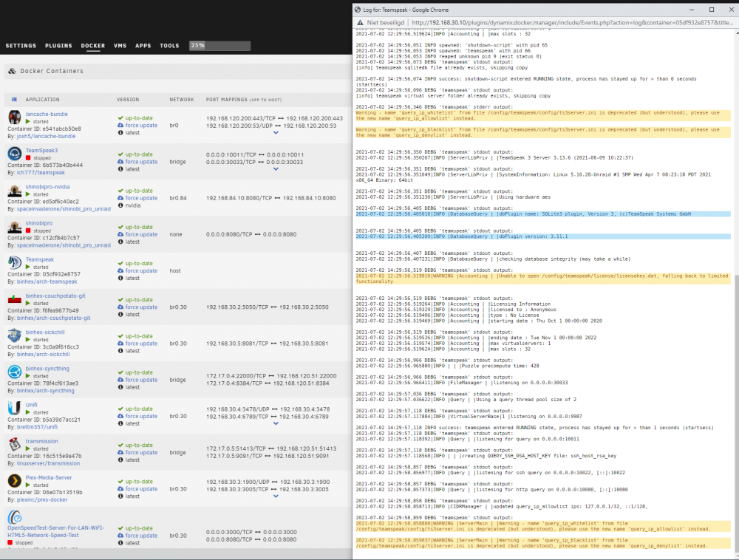The image size is (739, 560).
Task: Open the SETTINGS menu
Action: (21, 46)
